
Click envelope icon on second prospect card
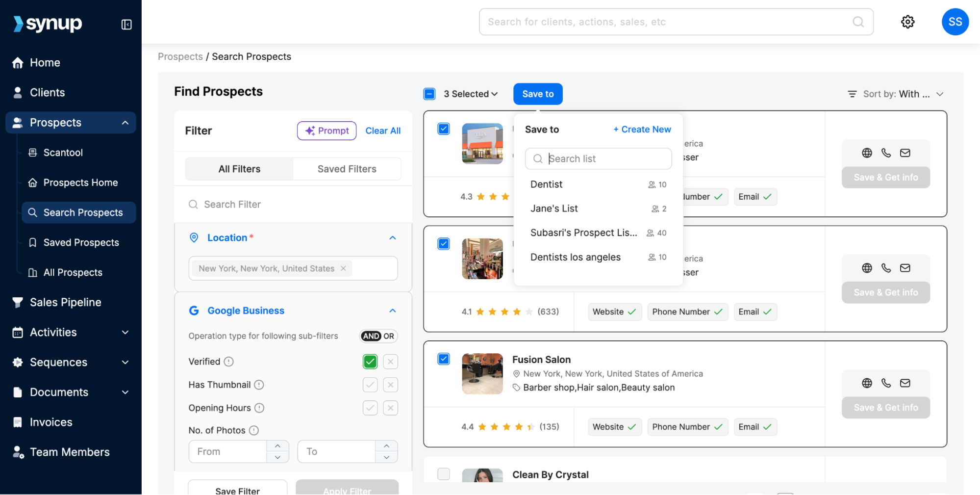pyautogui.click(x=905, y=268)
